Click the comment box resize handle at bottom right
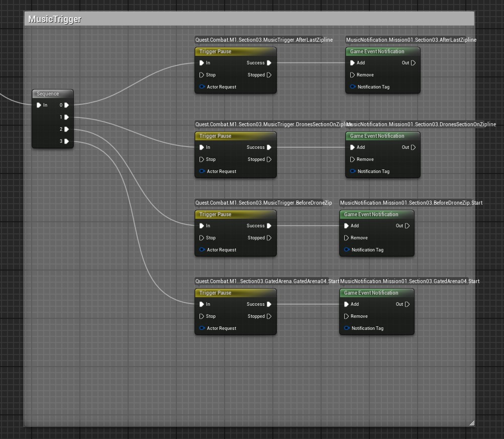 471,423
